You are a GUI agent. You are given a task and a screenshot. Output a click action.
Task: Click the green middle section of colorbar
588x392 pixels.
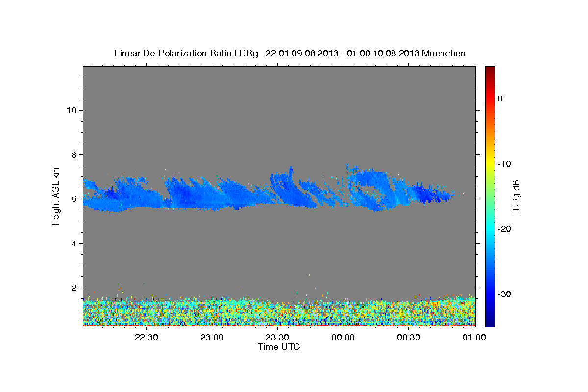[x=490, y=196]
